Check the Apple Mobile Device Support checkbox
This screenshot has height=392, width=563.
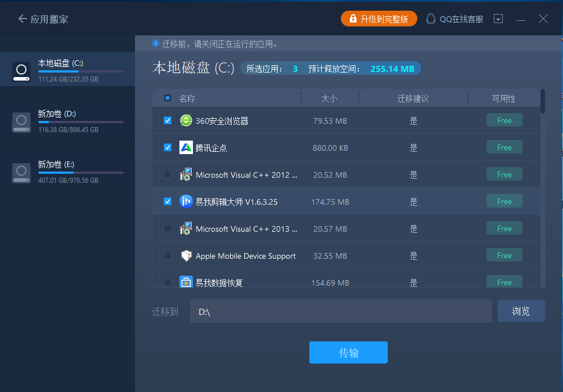[x=167, y=255]
